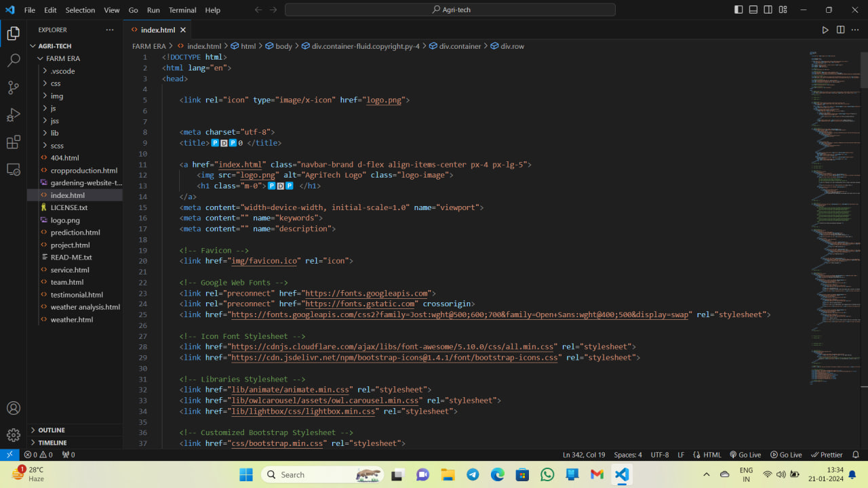This screenshot has height=488, width=868.
Task: Open the Run and Debug view
Action: 13,115
